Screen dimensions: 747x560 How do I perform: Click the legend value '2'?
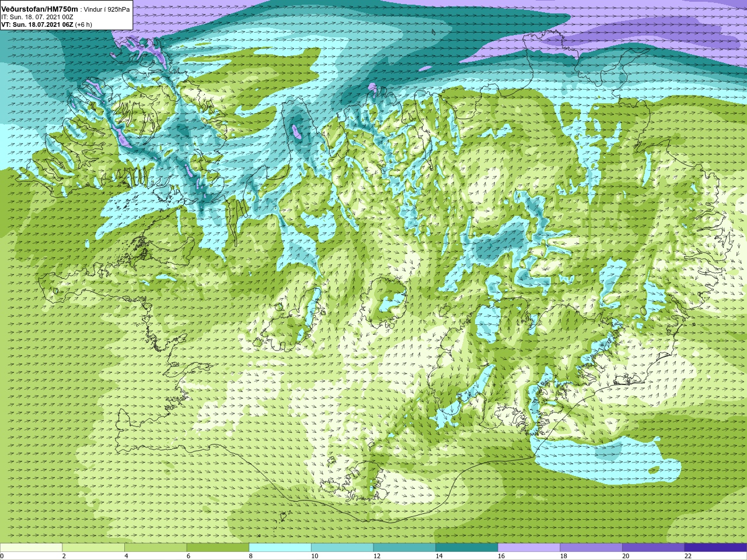[64, 556]
